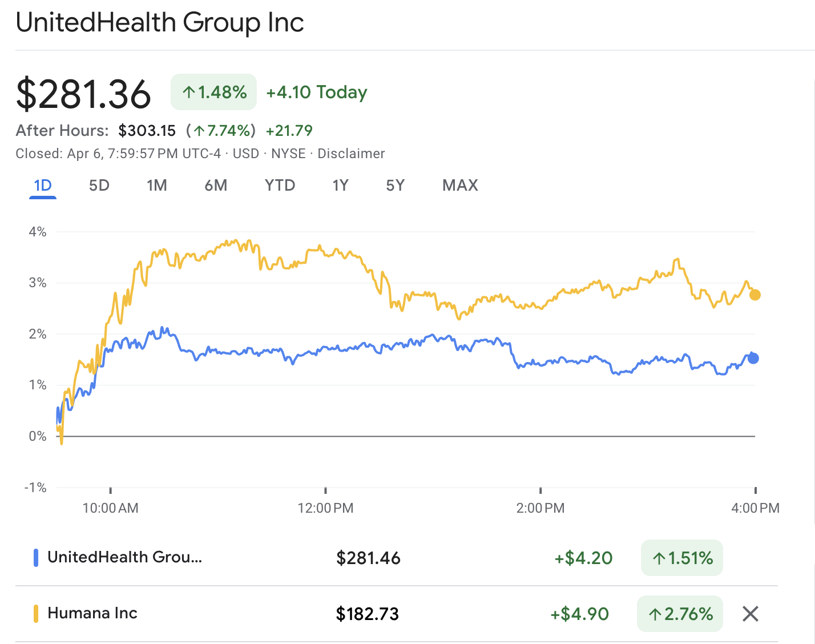The image size is (815, 644).
Task: Click the UnitedHealth Group Inc title
Action: pyautogui.click(x=160, y=23)
